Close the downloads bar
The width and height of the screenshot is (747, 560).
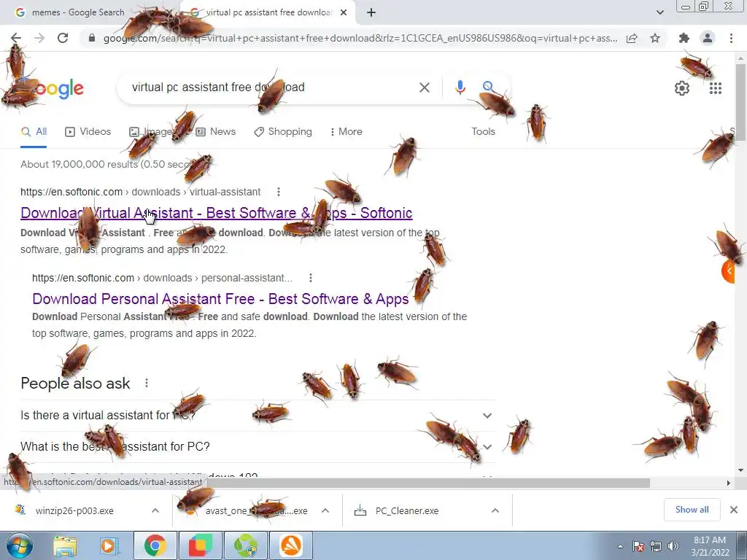(734, 510)
